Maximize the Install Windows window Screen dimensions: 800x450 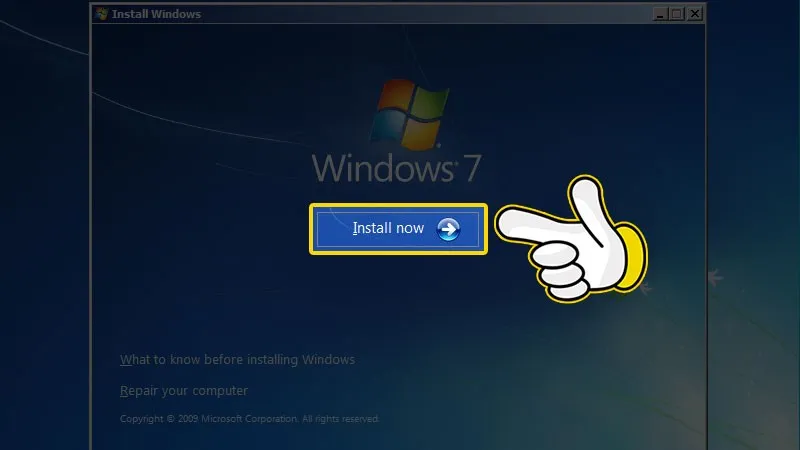[x=676, y=14]
